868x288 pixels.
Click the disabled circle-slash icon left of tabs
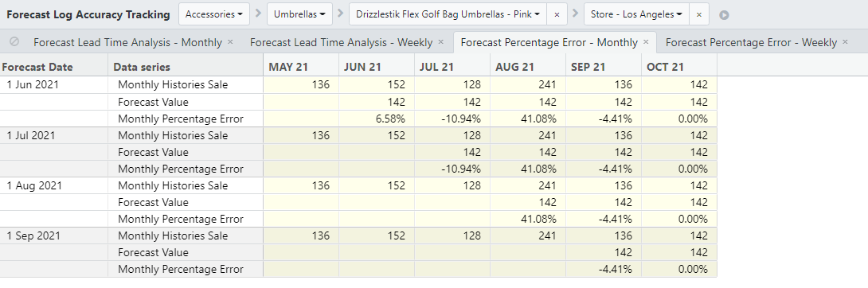(x=15, y=42)
